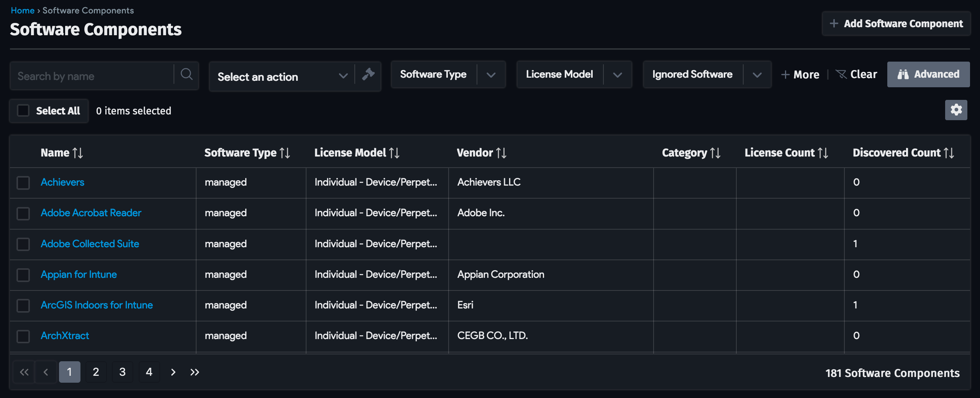Sort by Category column arrows
The image size is (980, 398).
click(715, 153)
